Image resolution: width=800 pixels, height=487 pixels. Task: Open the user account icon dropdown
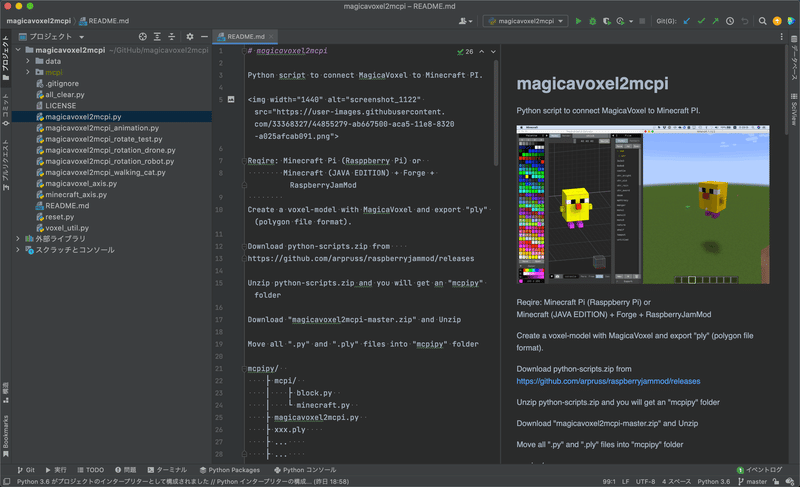(465, 21)
